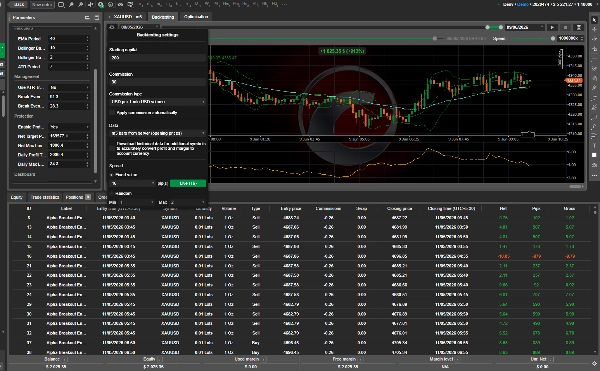Viewport: 600px width, 371px height.
Task: Click the maximize icon in the Parameters panel header
Action: pos(96,18)
